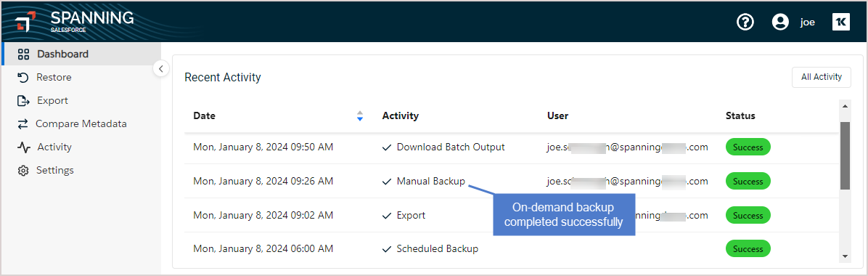
Task: Click Success badge for Download Batch Output
Action: pyautogui.click(x=748, y=147)
